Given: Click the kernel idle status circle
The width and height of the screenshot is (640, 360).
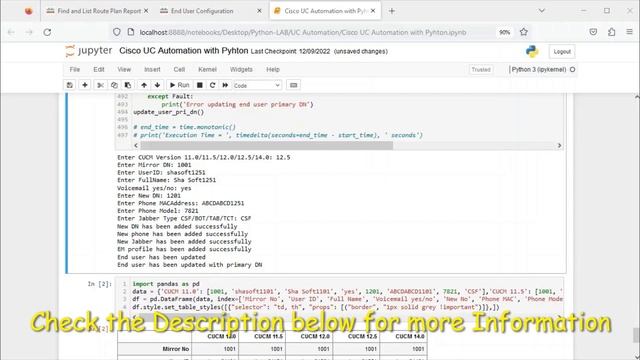Looking at the screenshot, I should coord(572,70).
